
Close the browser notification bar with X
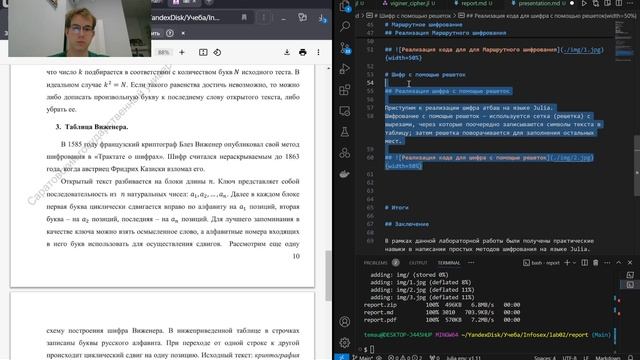click(x=183, y=33)
